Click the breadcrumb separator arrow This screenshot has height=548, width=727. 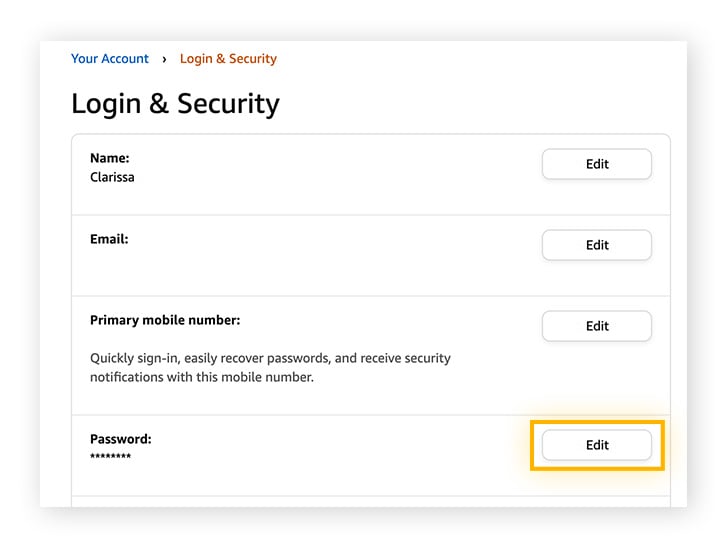pyautogui.click(x=164, y=59)
